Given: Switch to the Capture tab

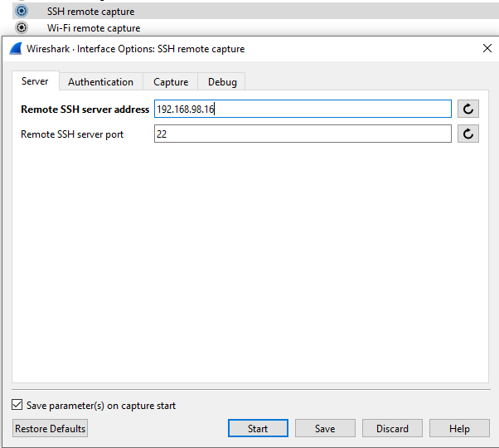Looking at the screenshot, I should pos(171,82).
